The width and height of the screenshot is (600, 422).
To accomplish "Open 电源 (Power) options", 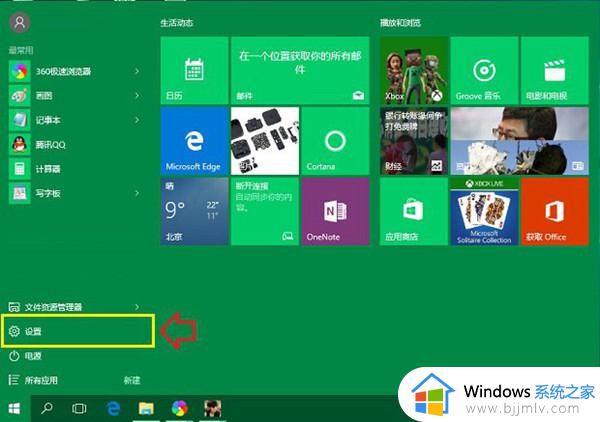I will (25, 356).
